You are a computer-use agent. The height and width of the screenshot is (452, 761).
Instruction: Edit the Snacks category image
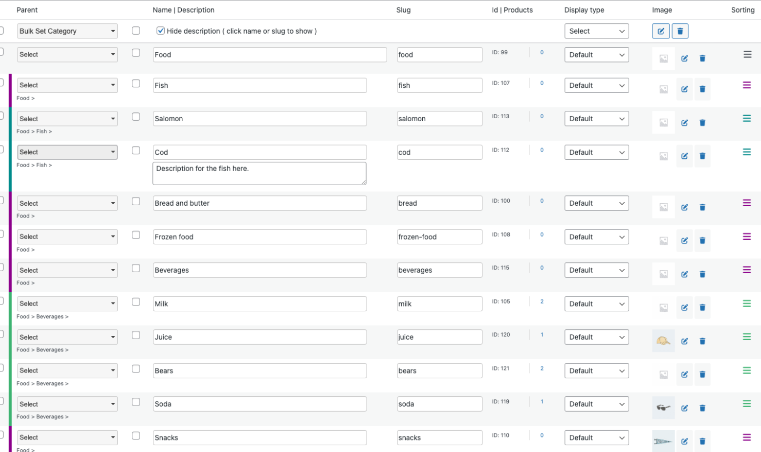684,441
